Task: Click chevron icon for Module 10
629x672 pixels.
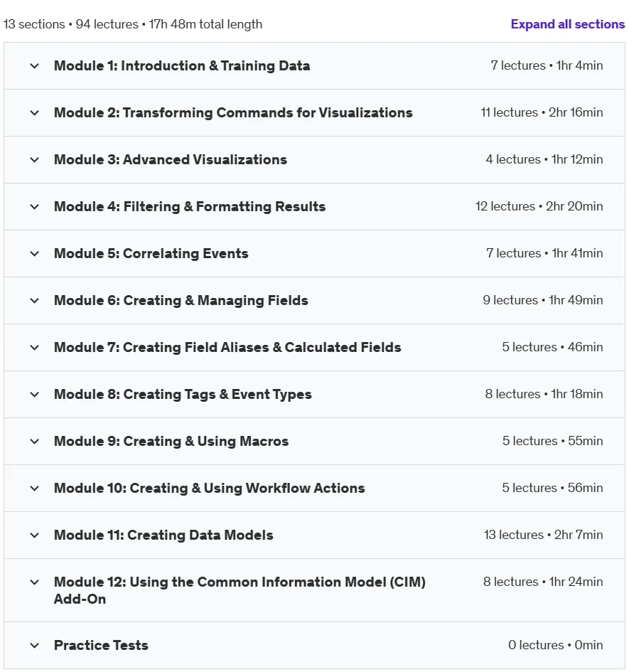Action: 34,489
